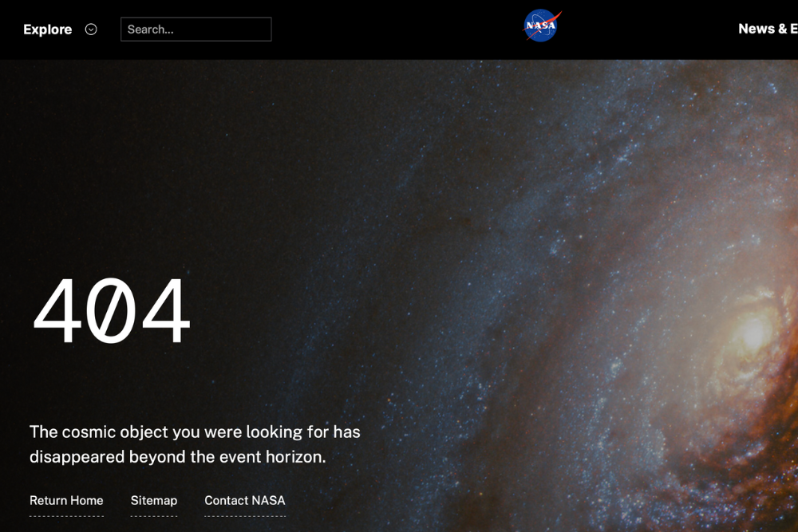Select text 'disappeared beyond the event horizon.'
Viewport: 798px width, 532px height.
pos(178,457)
